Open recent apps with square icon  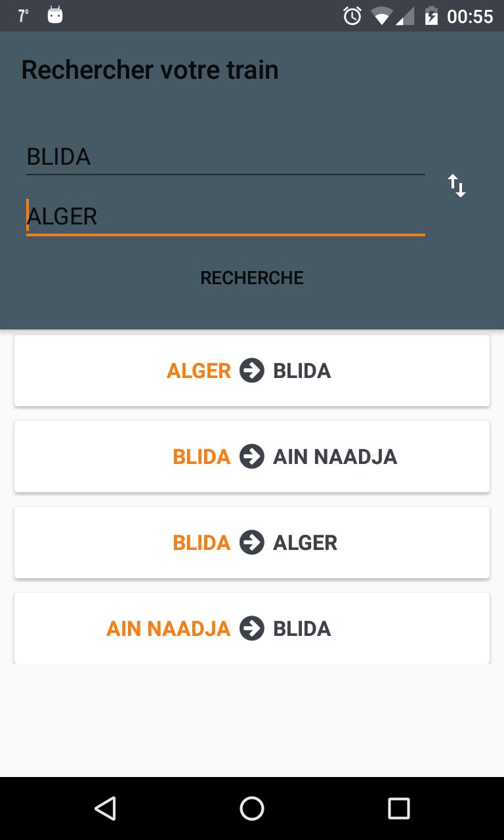tap(398, 808)
